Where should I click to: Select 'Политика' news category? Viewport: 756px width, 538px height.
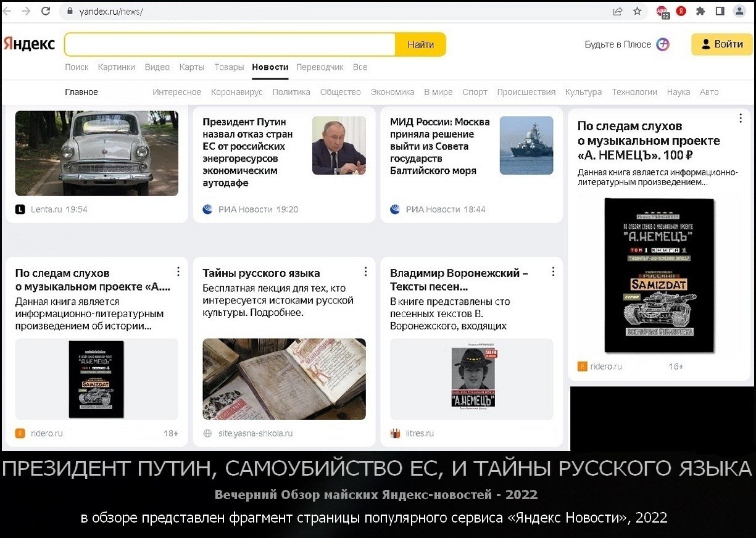pyautogui.click(x=291, y=92)
